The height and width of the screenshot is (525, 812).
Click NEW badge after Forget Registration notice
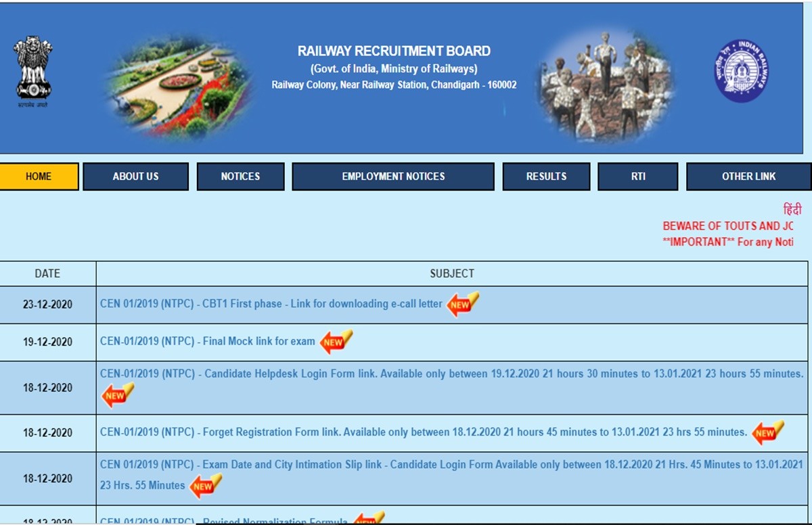click(767, 432)
